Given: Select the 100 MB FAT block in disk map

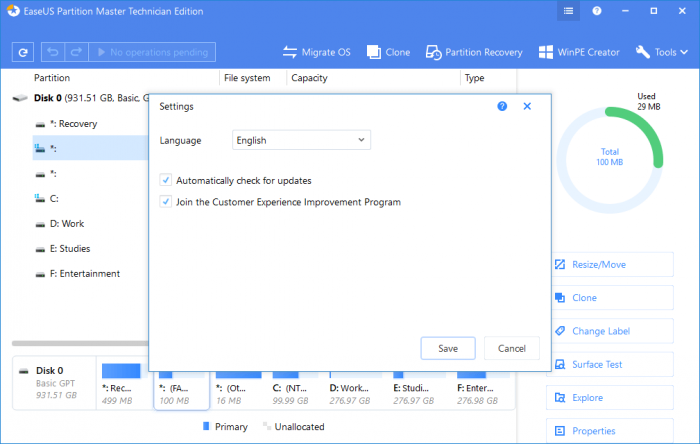Looking at the screenshot, I should (x=181, y=389).
